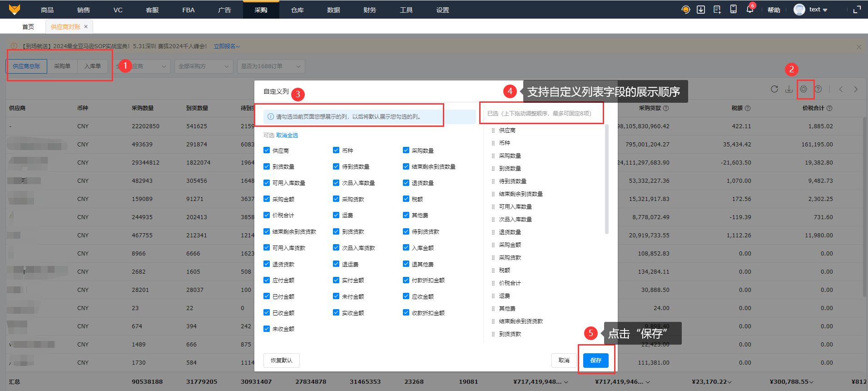
Task: Grab the drag handle of 运费 in selected list
Action: click(x=493, y=296)
